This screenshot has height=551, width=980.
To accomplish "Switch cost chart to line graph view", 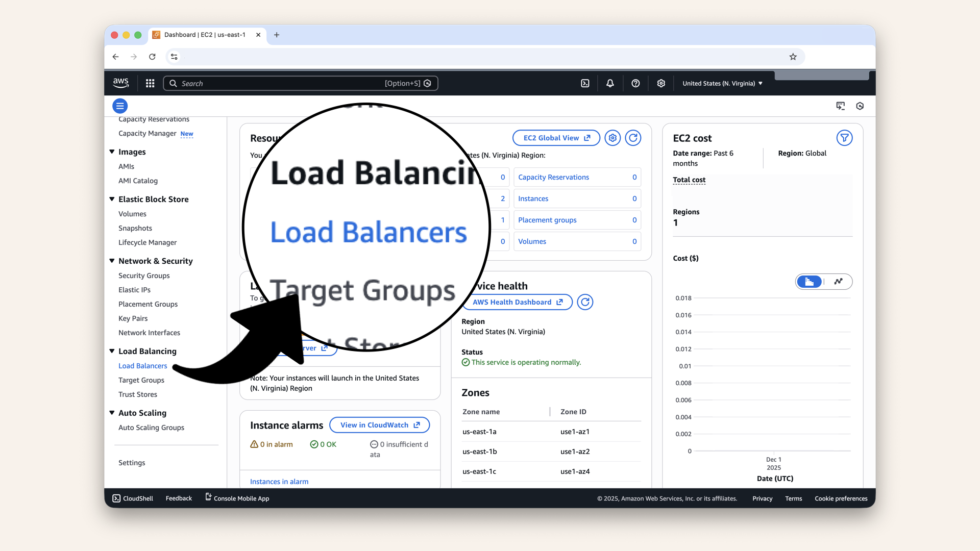I will point(838,282).
